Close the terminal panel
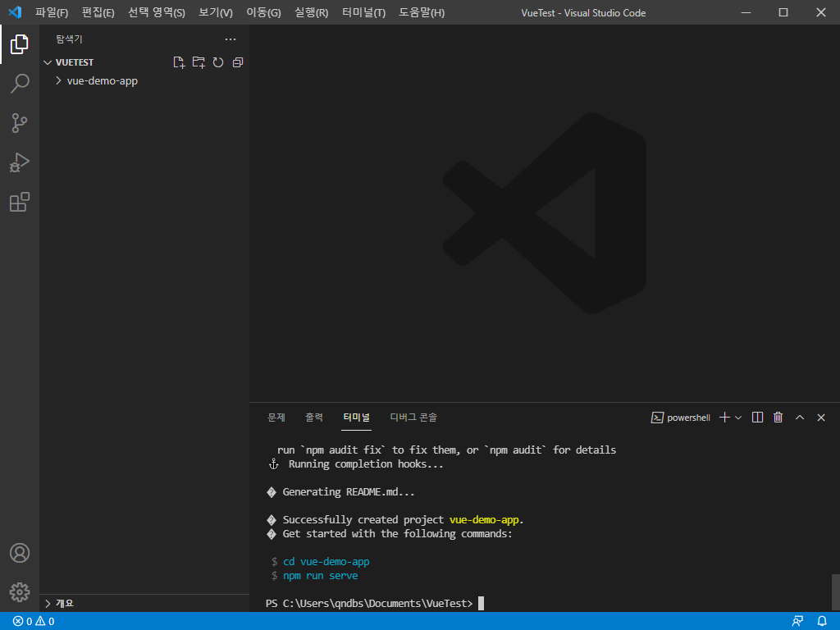The width and height of the screenshot is (840, 630). (x=820, y=418)
